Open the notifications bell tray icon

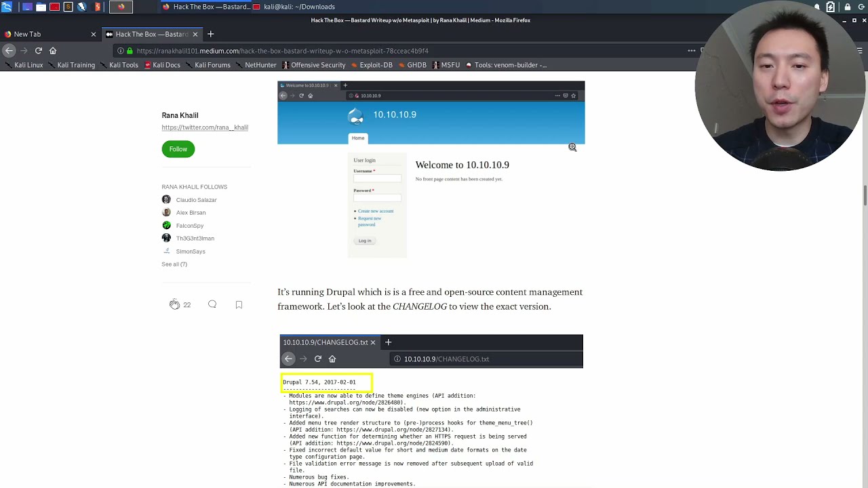(817, 7)
